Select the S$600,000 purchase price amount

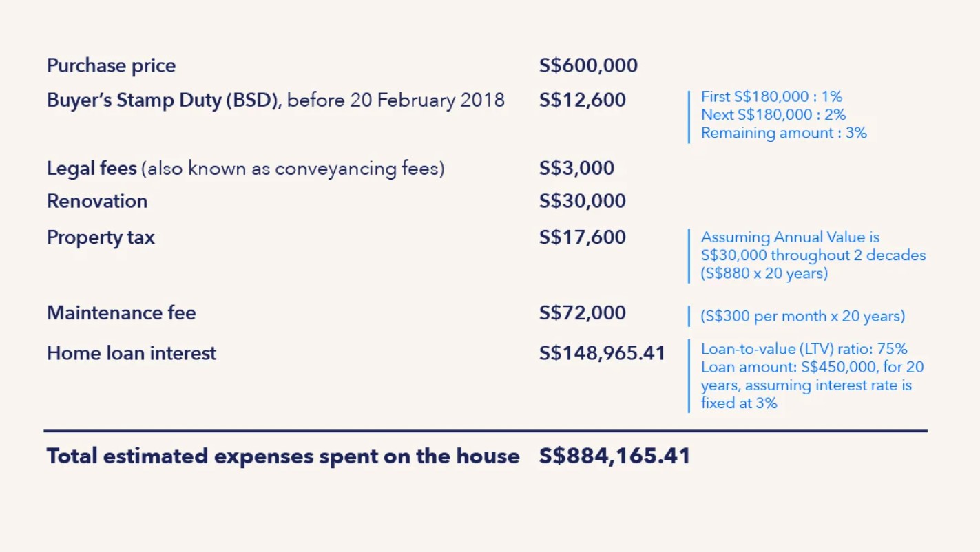pos(588,66)
